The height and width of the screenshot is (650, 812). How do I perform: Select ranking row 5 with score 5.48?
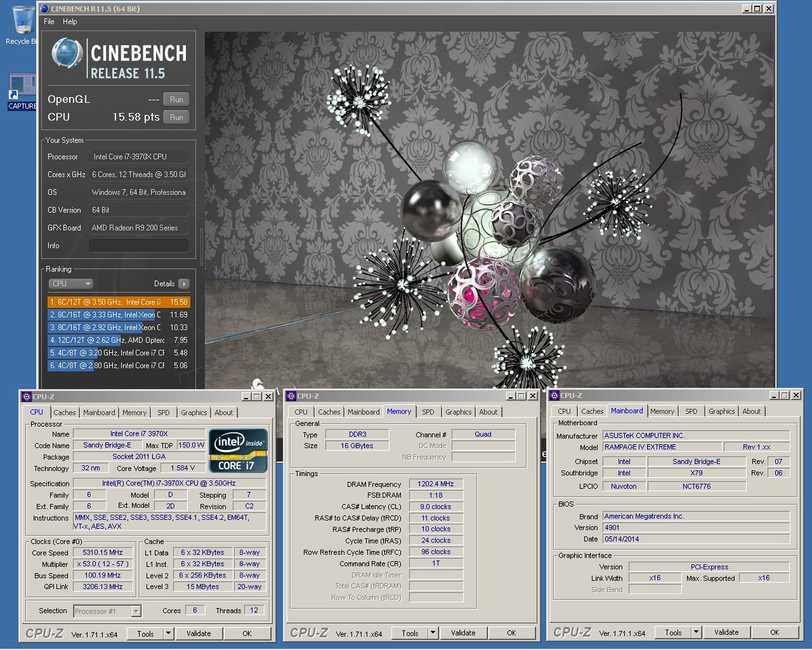[x=119, y=353]
